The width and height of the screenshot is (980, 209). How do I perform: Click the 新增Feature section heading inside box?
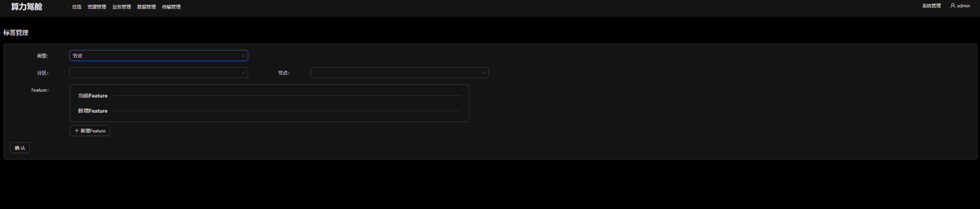point(93,111)
